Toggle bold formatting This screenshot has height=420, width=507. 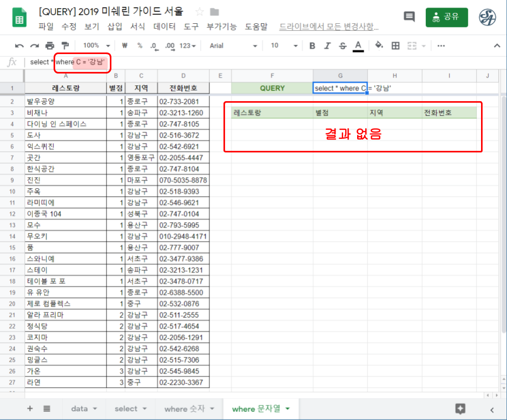[312, 46]
